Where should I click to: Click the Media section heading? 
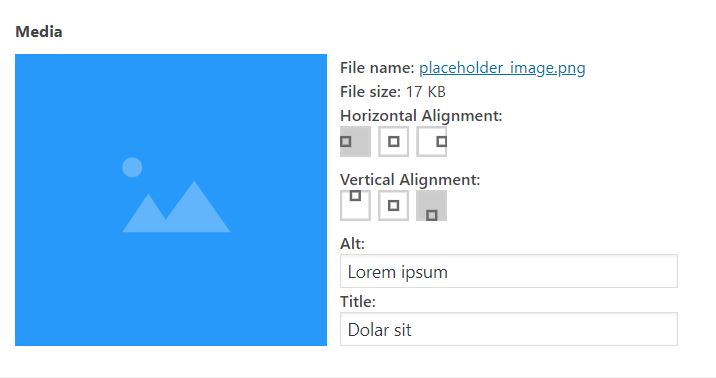pos(39,32)
